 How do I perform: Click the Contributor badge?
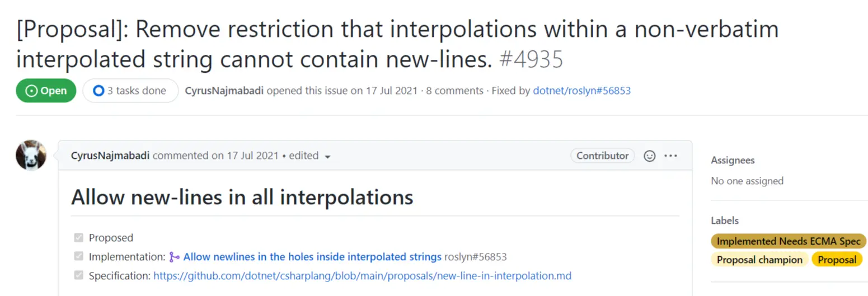pyautogui.click(x=603, y=156)
